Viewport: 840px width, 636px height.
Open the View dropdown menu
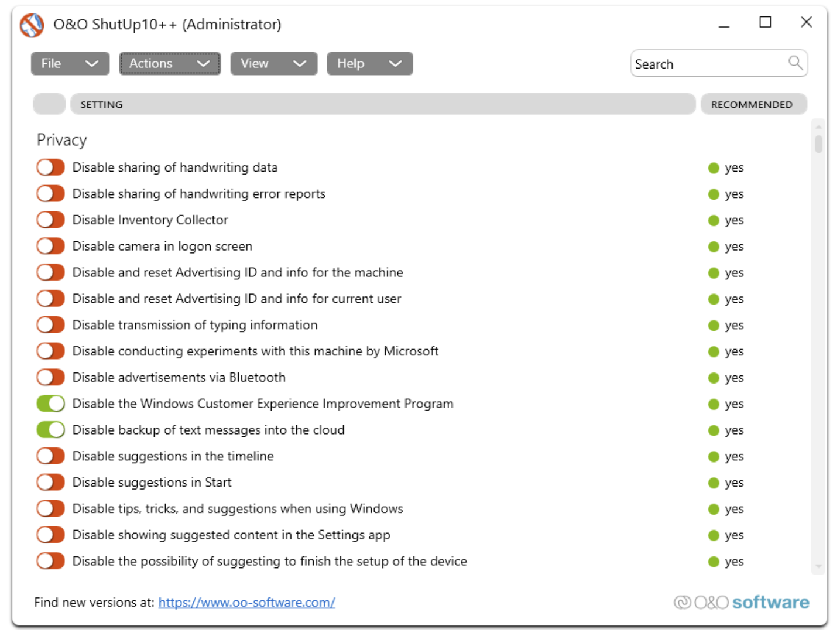tap(274, 63)
